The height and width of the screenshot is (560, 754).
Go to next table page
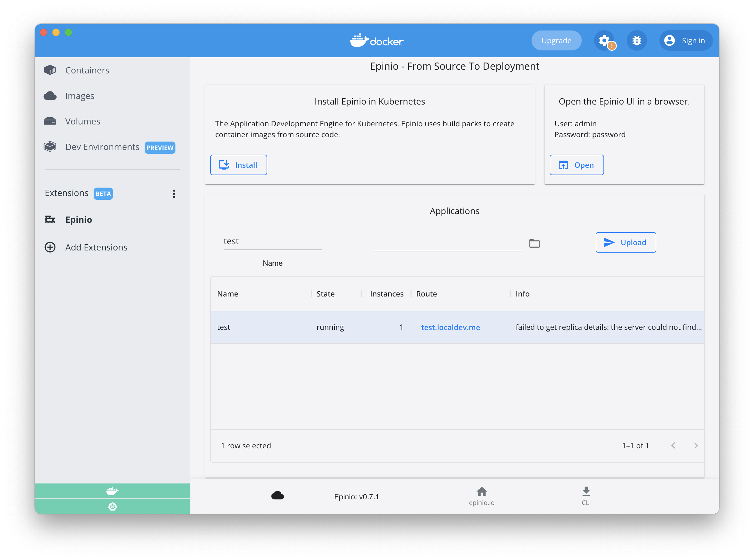(x=696, y=446)
